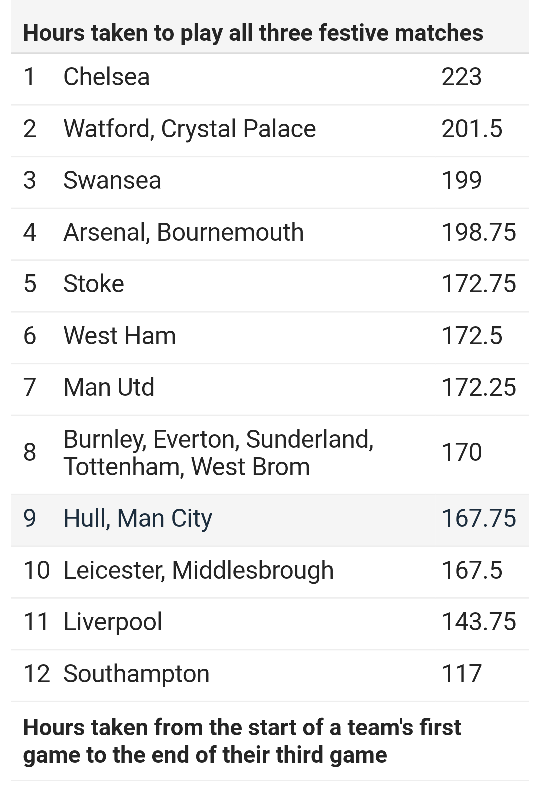Click the Watford, Crystal Palace row

tap(270, 130)
